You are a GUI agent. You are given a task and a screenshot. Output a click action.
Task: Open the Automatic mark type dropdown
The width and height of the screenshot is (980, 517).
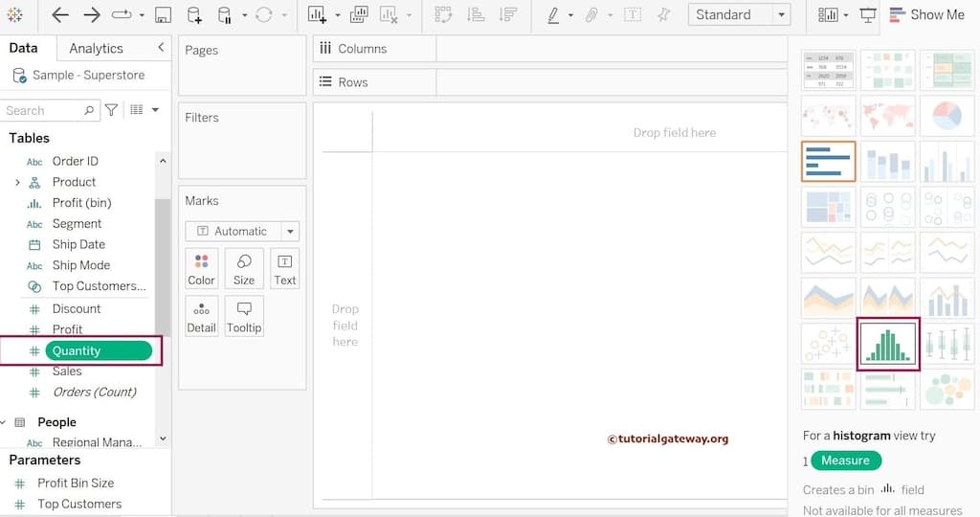tap(242, 232)
